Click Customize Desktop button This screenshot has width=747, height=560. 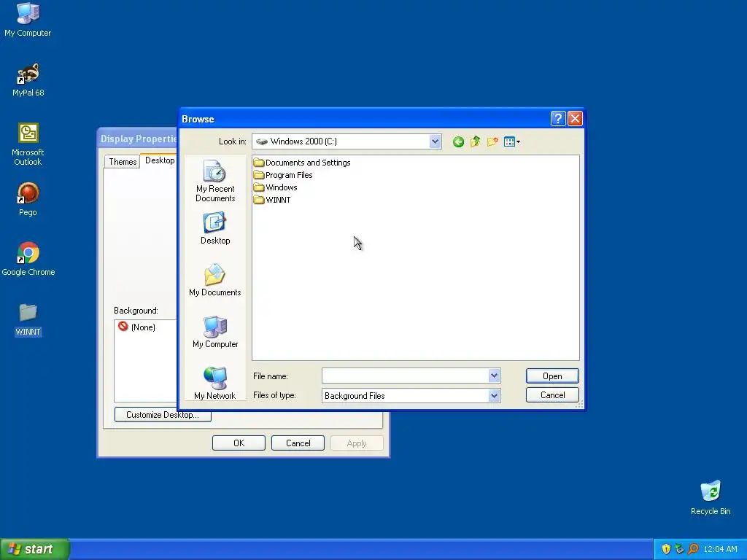(x=163, y=415)
